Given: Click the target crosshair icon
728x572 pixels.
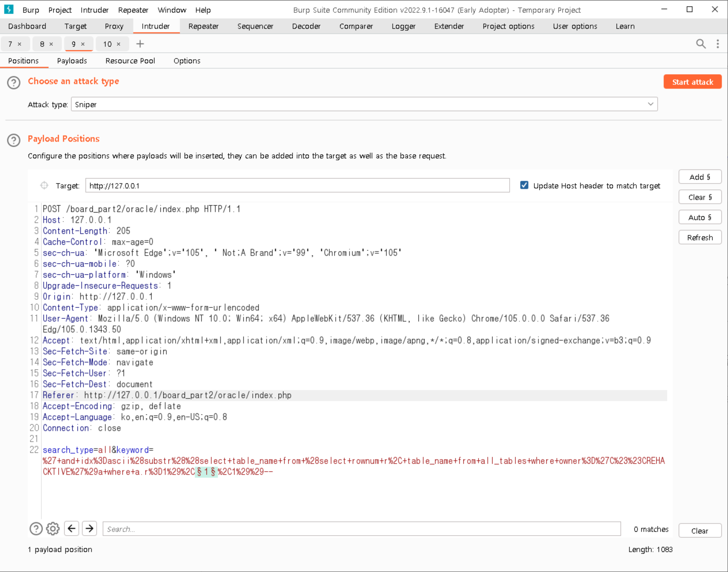Looking at the screenshot, I should 44,186.
